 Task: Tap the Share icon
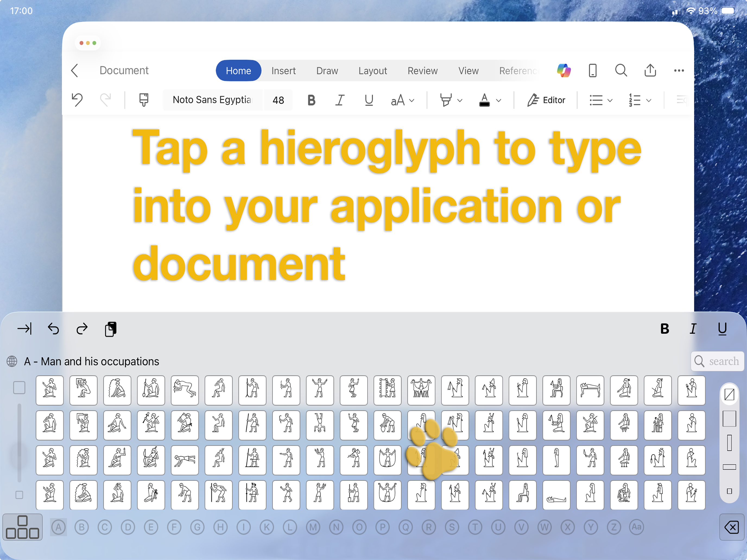click(x=650, y=70)
